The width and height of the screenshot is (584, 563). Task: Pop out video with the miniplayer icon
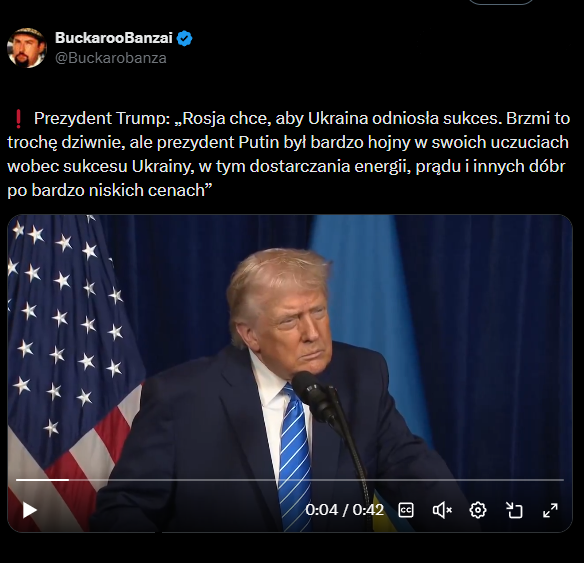[x=514, y=510]
